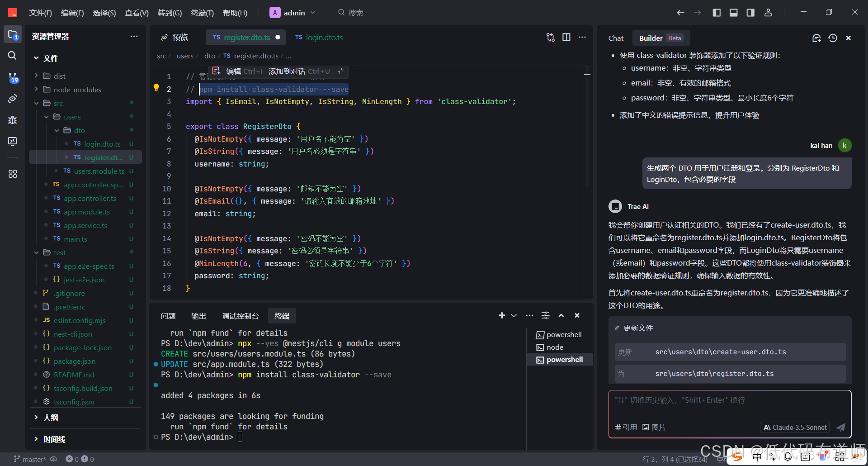
Task: Open the Explorer view in activity bar
Action: (x=13, y=34)
